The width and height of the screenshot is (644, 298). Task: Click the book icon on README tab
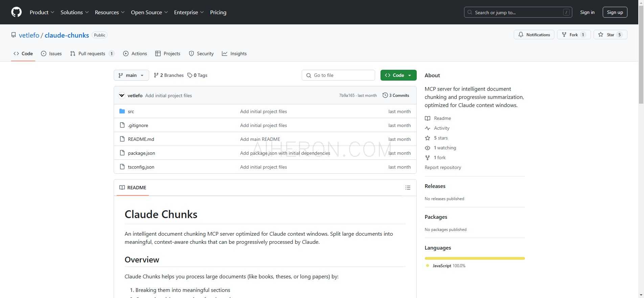tap(122, 188)
